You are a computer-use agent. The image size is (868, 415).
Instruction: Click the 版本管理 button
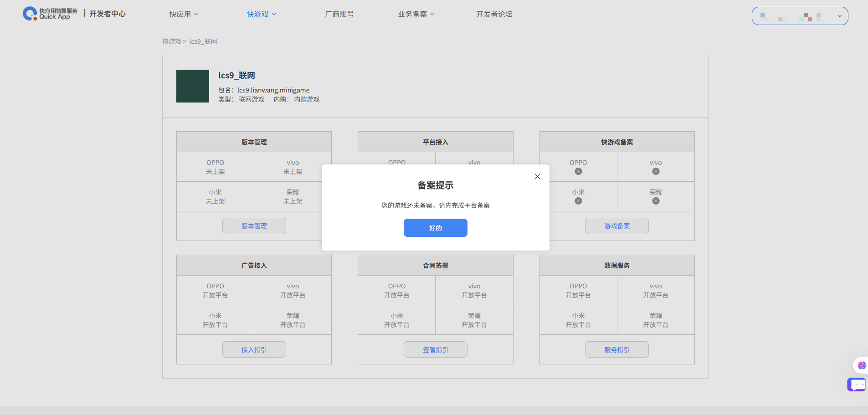tap(254, 226)
